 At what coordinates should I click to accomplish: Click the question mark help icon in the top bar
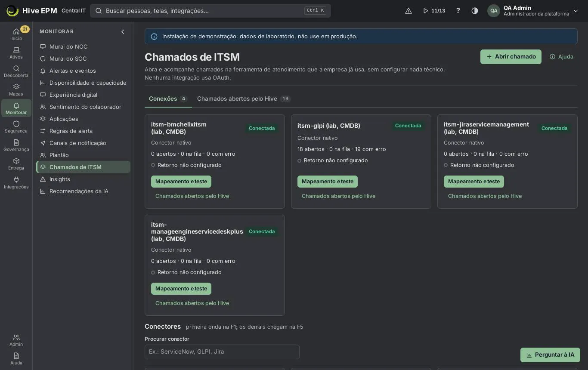[x=458, y=11]
